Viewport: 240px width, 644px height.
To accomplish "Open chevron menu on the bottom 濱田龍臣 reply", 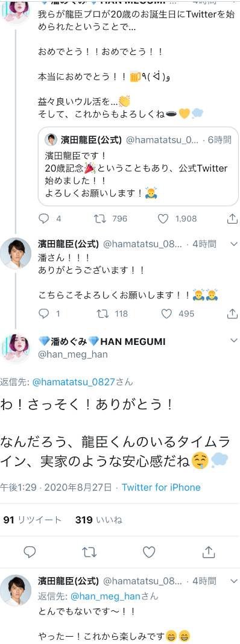I will [x=234, y=581].
